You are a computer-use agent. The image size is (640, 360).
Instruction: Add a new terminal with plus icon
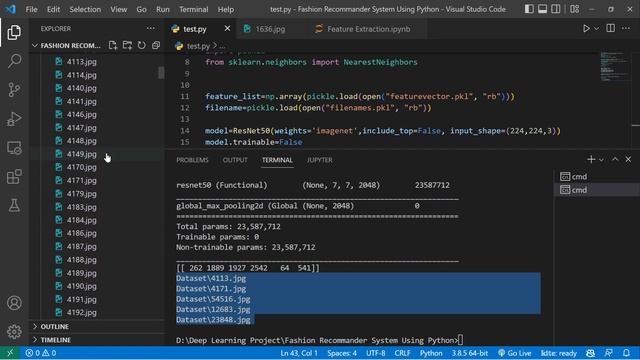point(591,160)
